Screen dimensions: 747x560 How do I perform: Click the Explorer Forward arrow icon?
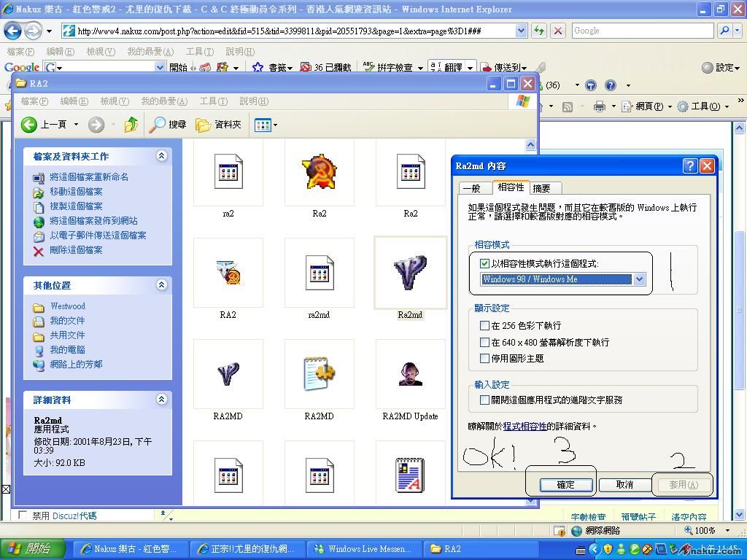(96, 125)
